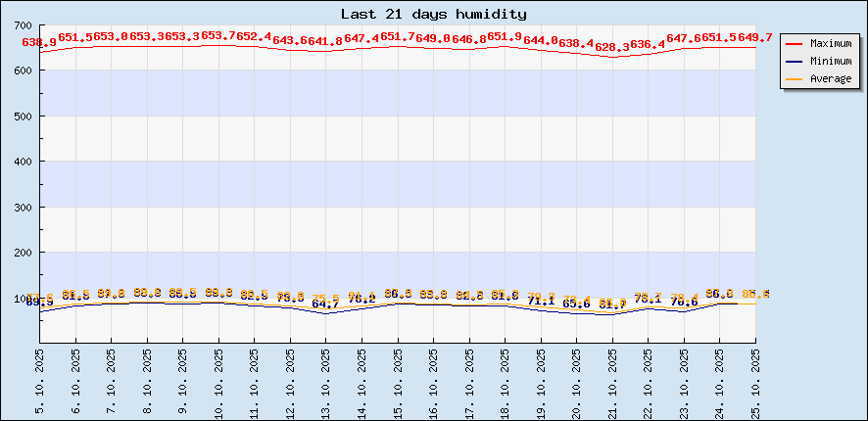Click the 700 value on y-axis
The image size is (868, 421).
click(x=24, y=25)
